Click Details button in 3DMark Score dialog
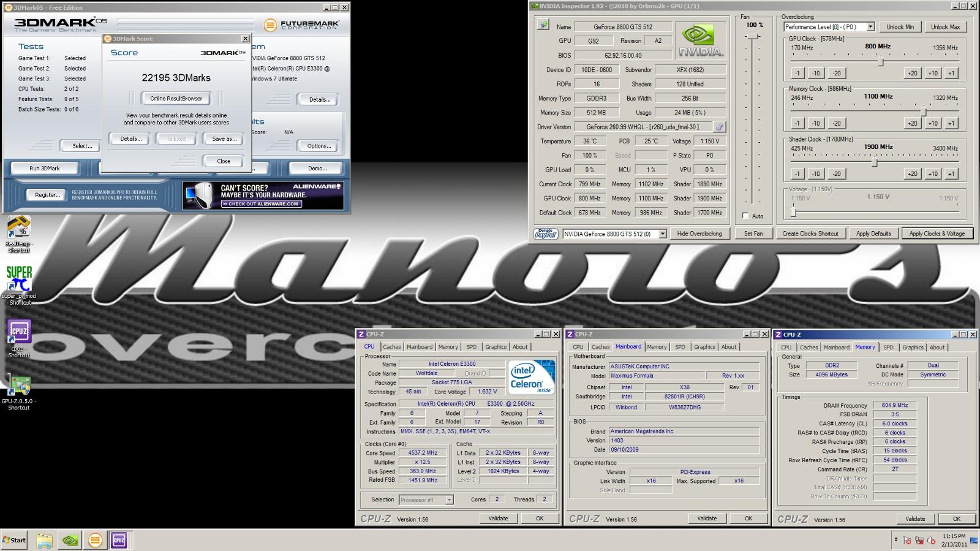Screen dimensions: 980x551 130,139
